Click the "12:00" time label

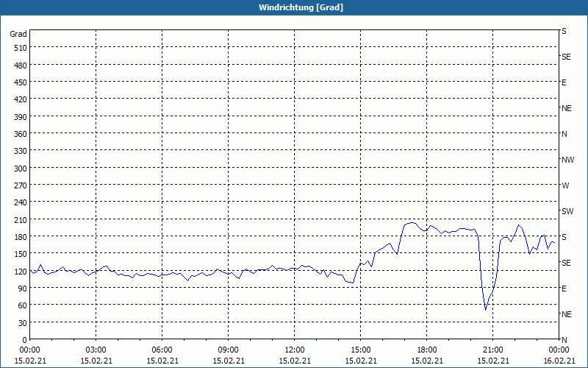point(295,350)
